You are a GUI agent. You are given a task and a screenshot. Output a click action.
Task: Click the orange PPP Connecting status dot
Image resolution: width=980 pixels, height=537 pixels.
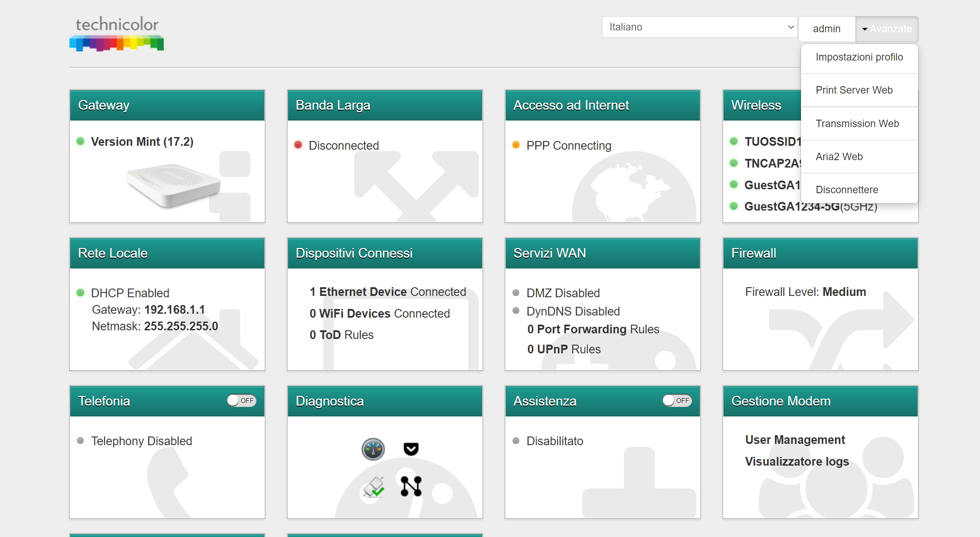(x=516, y=145)
